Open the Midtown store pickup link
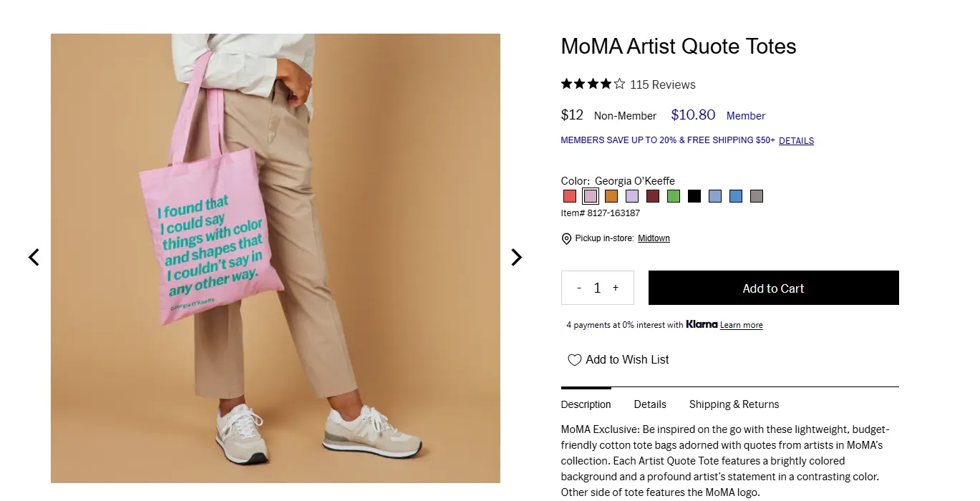 [653, 238]
